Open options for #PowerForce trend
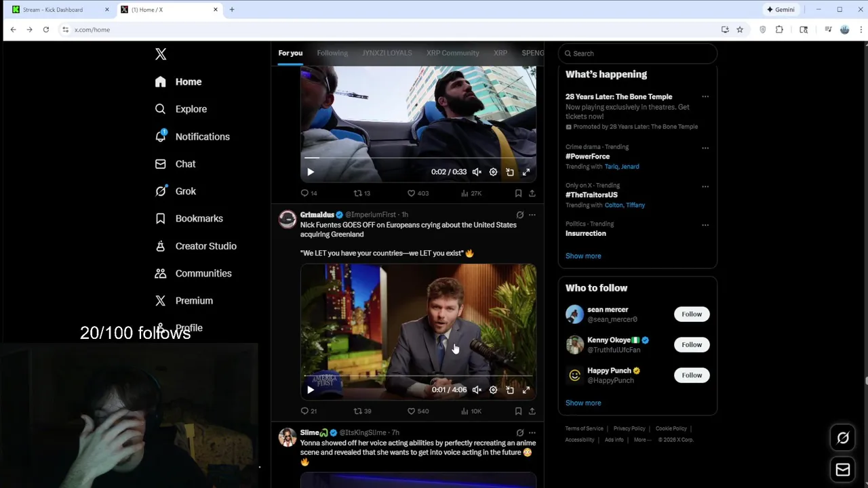This screenshot has width=868, height=488. coord(705,148)
